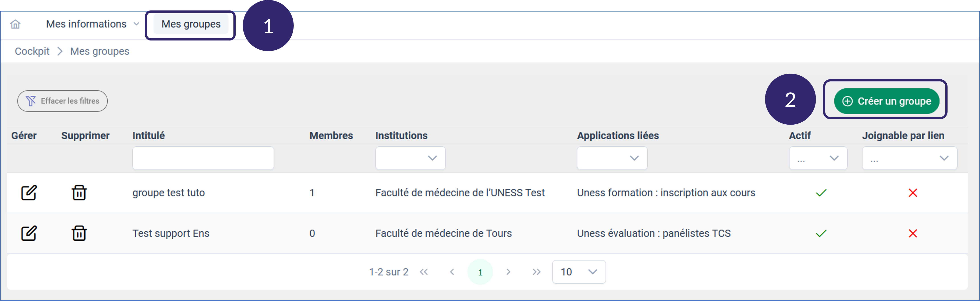Switch to the Mes groupes tab
The image size is (980, 301).
coord(191,24)
